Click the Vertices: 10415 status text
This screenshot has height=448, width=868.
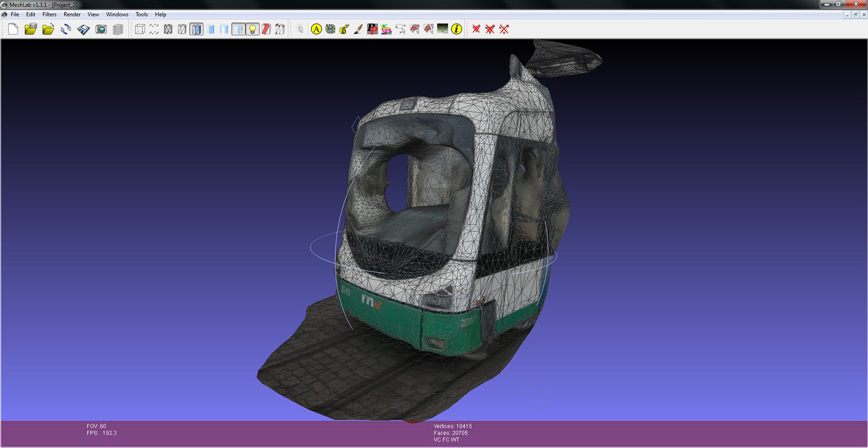(x=453, y=426)
